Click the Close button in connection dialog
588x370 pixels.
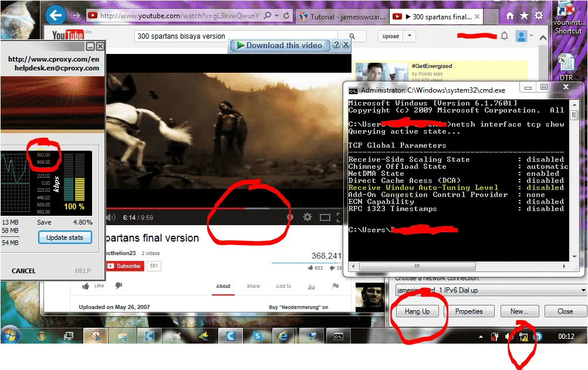click(x=565, y=311)
